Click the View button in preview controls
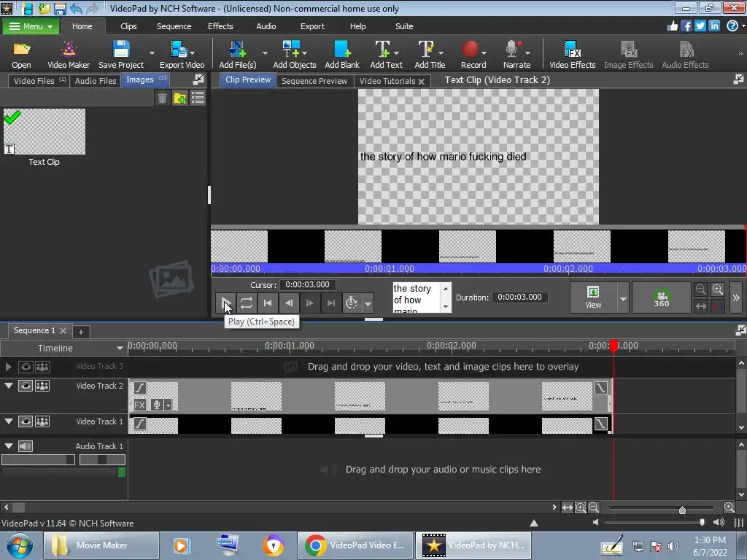 593,297
